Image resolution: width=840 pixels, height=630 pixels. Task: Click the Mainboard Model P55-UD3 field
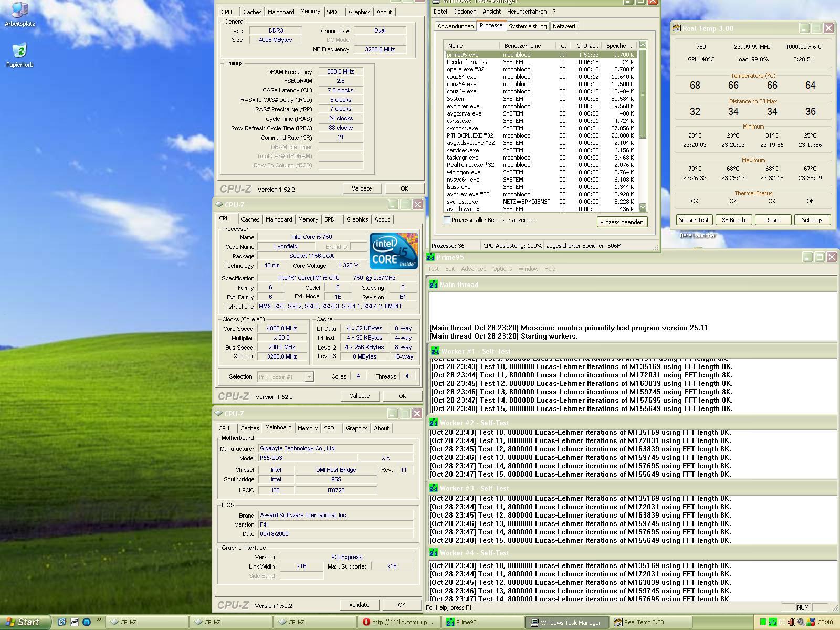(x=308, y=458)
